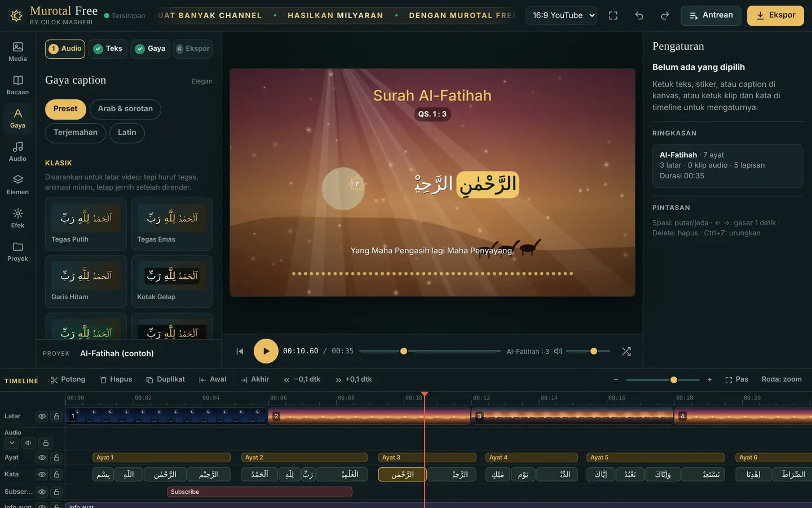Open the Audio sidebar panel

pos(17,151)
